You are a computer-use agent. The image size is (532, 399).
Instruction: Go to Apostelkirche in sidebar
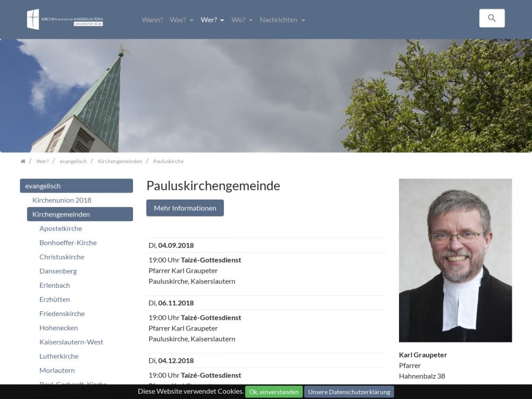point(61,229)
